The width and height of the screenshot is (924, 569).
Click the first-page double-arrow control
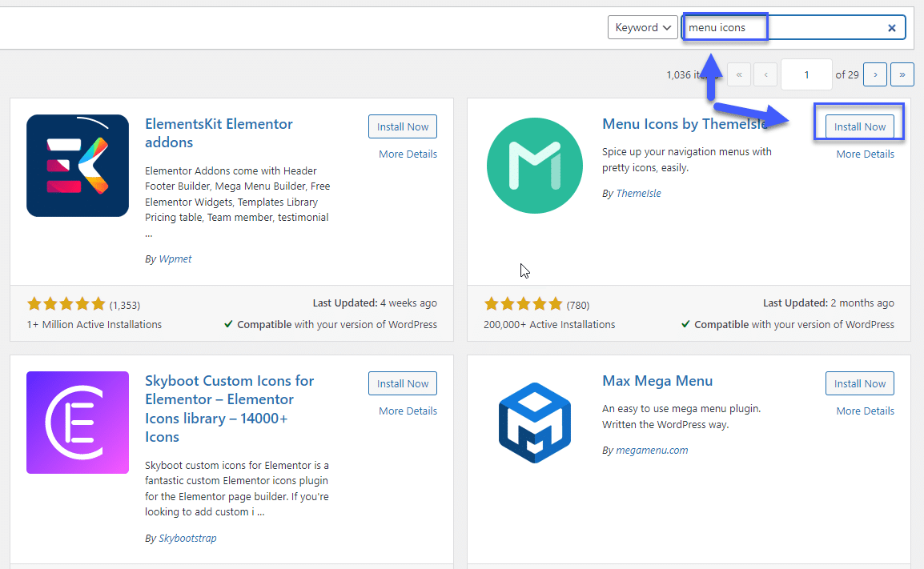[x=738, y=74]
